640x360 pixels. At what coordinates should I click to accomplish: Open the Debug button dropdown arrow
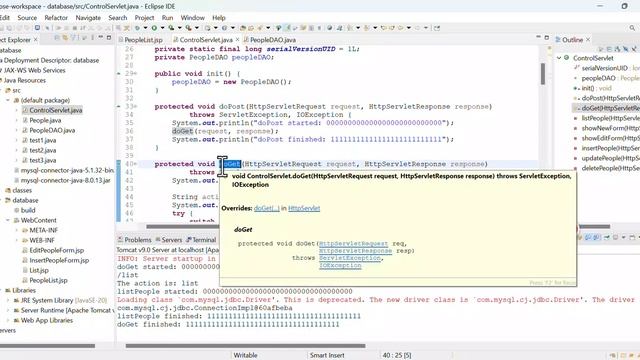(x=145, y=28)
